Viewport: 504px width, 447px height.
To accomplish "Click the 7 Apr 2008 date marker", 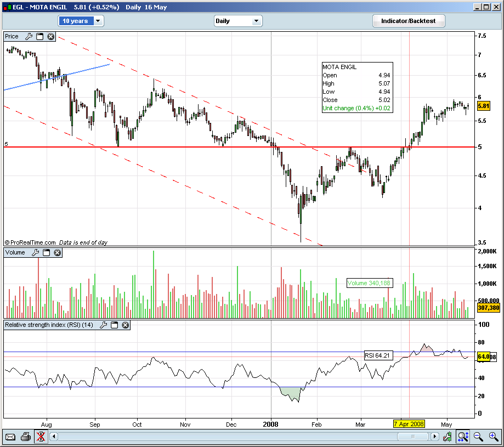I will coord(409,424).
